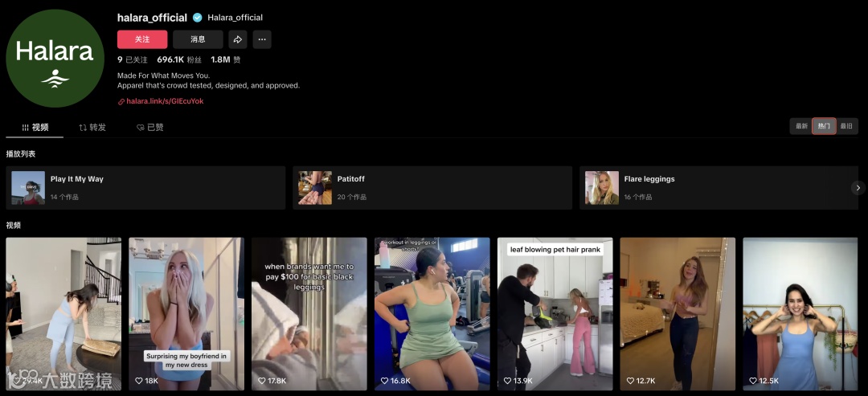
Task: Switch to the 转发 reposts tab
Action: pos(92,127)
